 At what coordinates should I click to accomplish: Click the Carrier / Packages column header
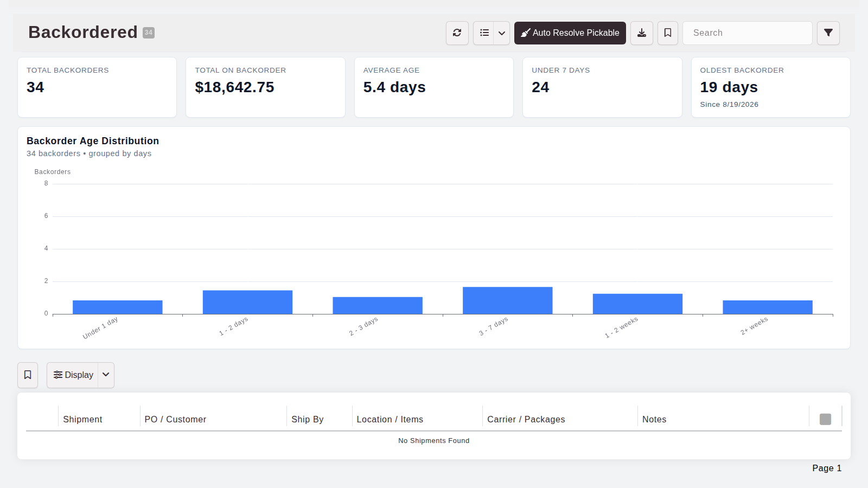coord(526,420)
